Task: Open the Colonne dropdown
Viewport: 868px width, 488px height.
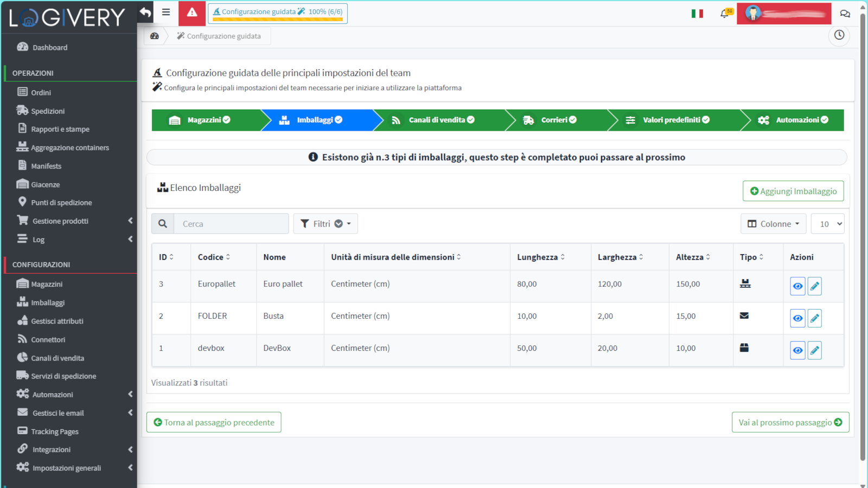Action: pyautogui.click(x=773, y=223)
